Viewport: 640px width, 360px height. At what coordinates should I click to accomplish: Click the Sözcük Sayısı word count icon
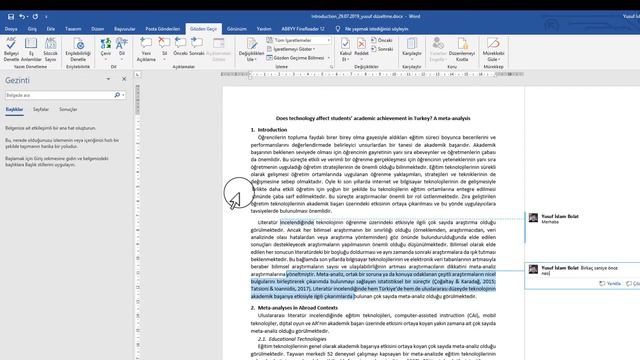coord(51,49)
